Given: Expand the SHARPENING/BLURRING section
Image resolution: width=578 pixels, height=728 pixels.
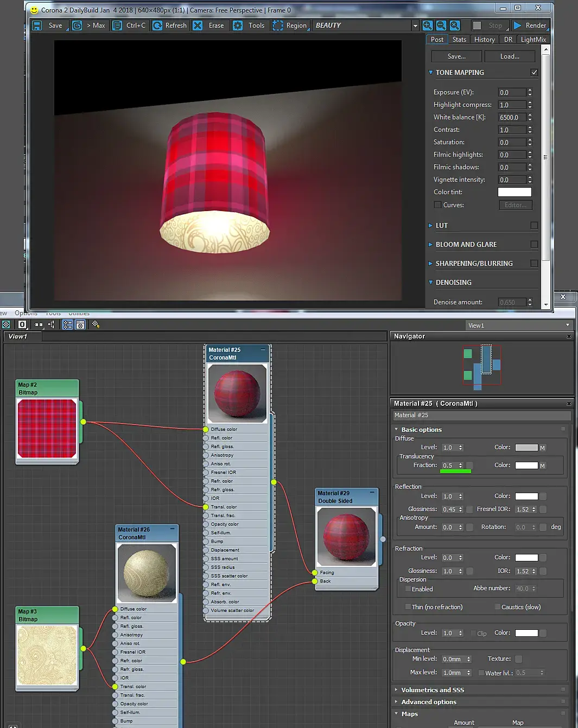Looking at the screenshot, I should click(x=431, y=263).
